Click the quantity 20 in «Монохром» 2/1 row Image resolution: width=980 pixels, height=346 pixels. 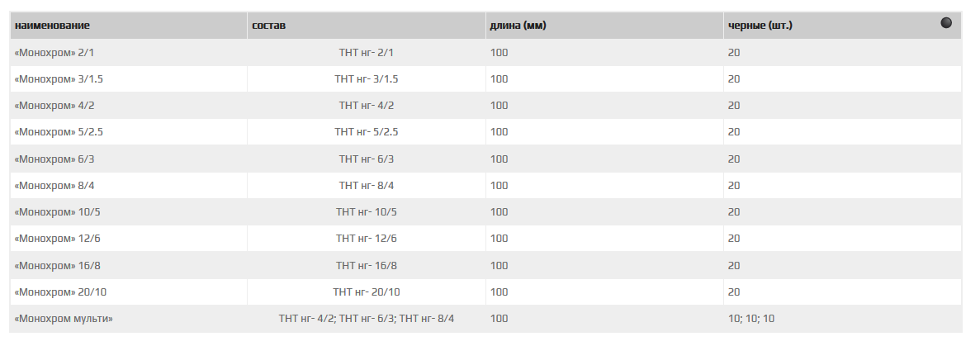point(734,52)
